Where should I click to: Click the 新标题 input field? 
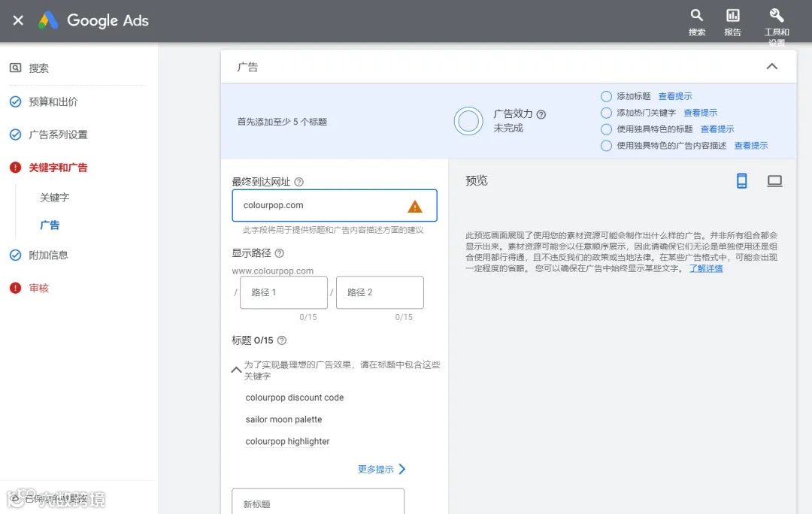tap(318, 501)
